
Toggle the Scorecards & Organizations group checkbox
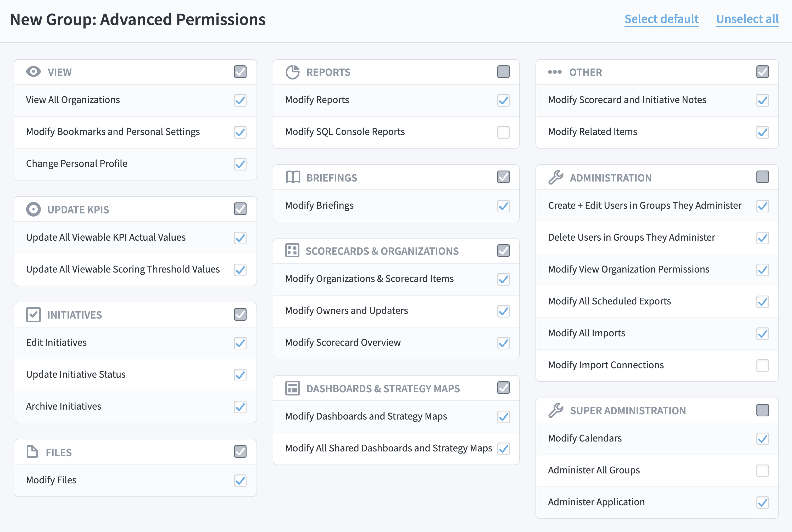click(504, 250)
